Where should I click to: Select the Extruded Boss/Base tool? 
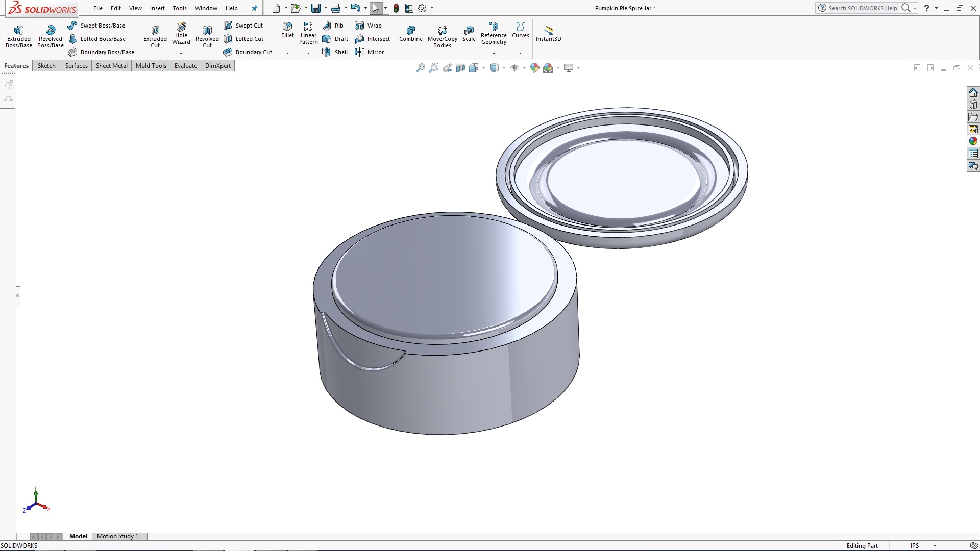(x=18, y=35)
